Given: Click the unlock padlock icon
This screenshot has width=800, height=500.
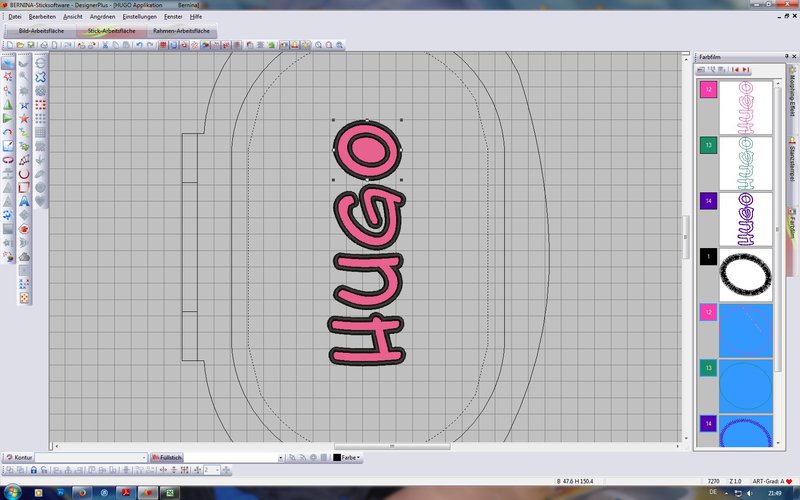Looking at the screenshot, I should click(x=44, y=470).
